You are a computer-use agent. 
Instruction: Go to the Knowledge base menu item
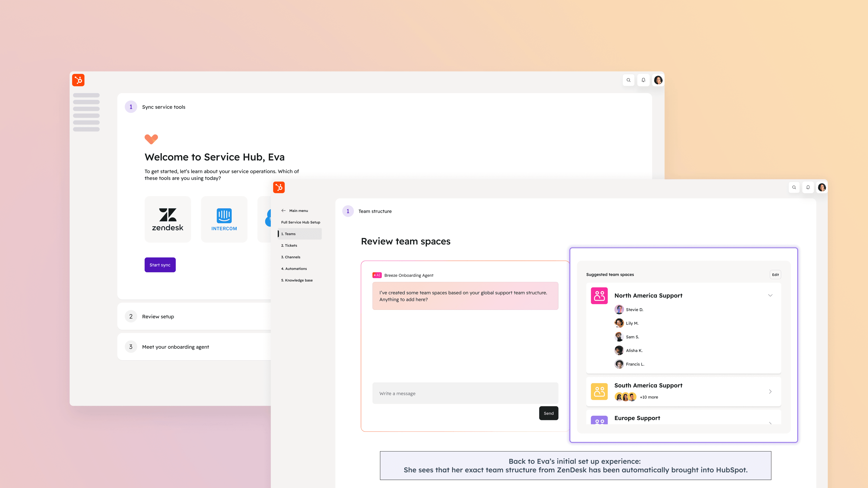click(297, 280)
